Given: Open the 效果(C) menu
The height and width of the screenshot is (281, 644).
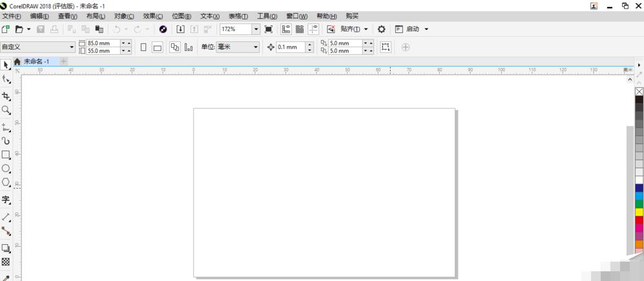Looking at the screenshot, I should (153, 16).
